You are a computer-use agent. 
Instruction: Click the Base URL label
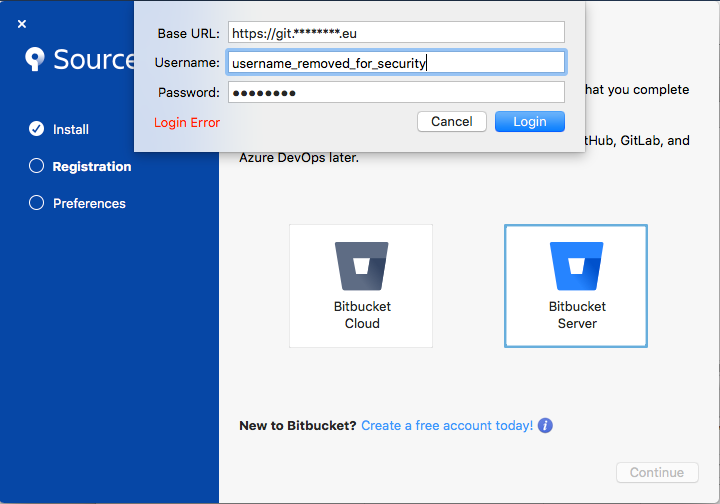(189, 34)
